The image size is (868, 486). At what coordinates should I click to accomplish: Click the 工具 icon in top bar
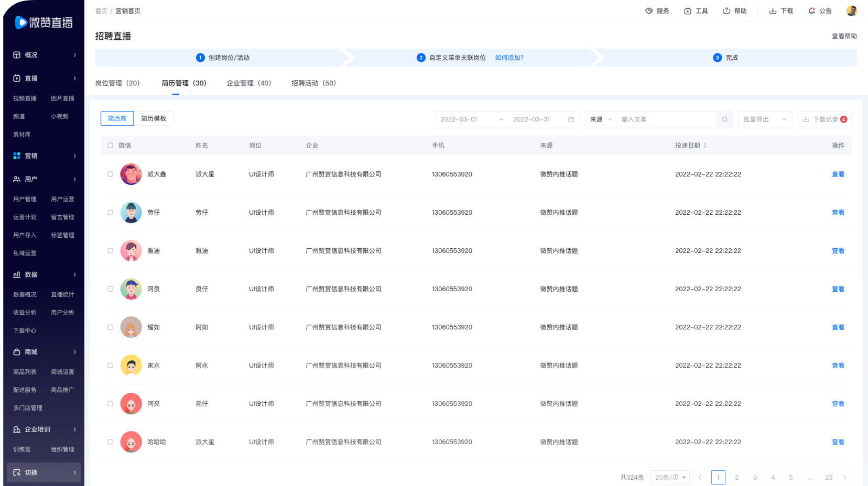click(x=688, y=11)
